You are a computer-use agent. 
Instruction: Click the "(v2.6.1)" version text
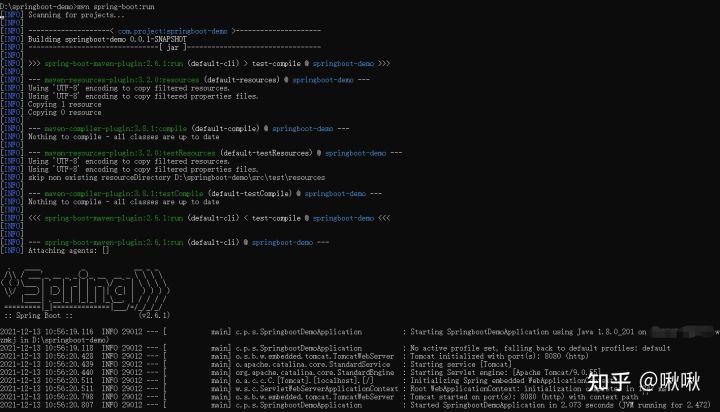[x=154, y=316]
